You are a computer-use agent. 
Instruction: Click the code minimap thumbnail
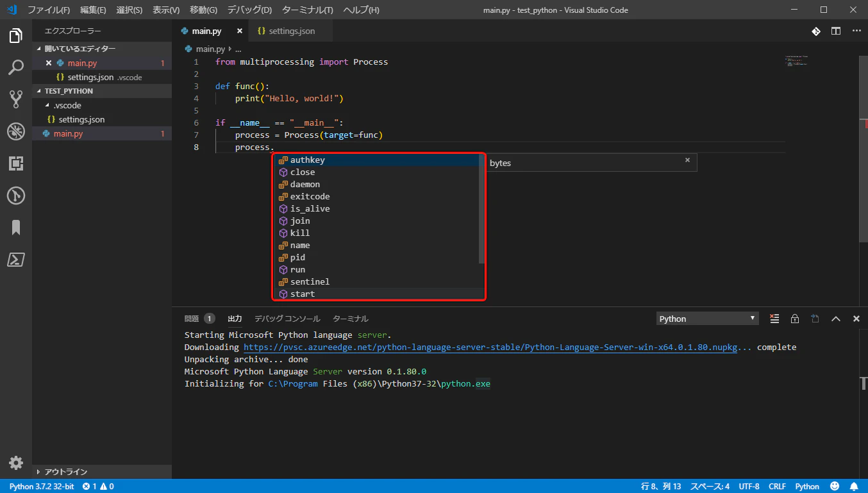click(797, 62)
